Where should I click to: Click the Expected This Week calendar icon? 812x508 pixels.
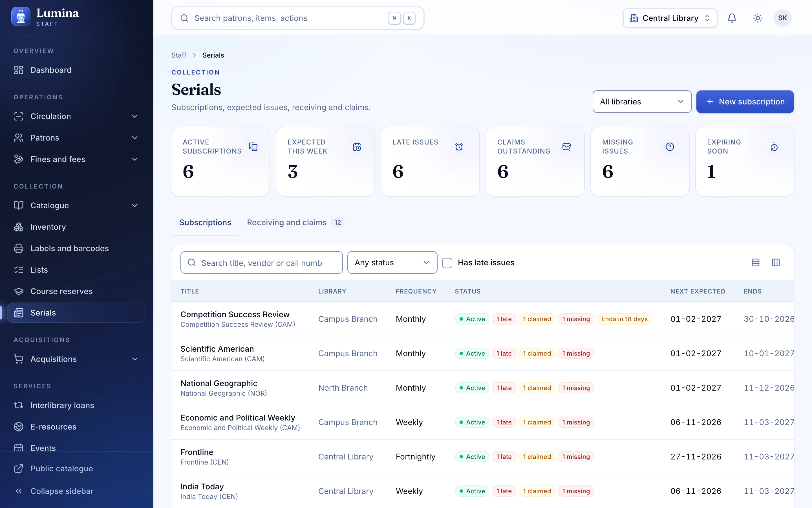coord(357,147)
